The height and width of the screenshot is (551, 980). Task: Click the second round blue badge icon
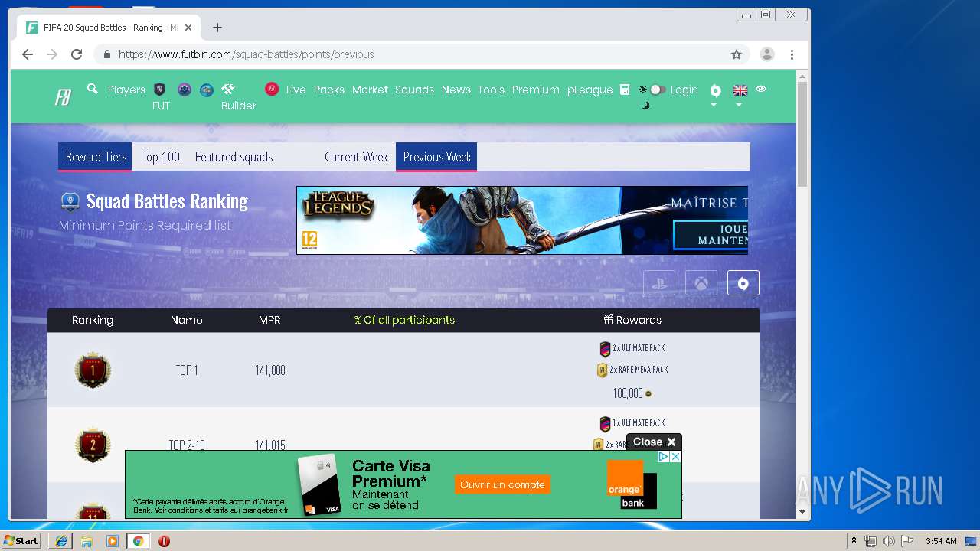coord(207,90)
